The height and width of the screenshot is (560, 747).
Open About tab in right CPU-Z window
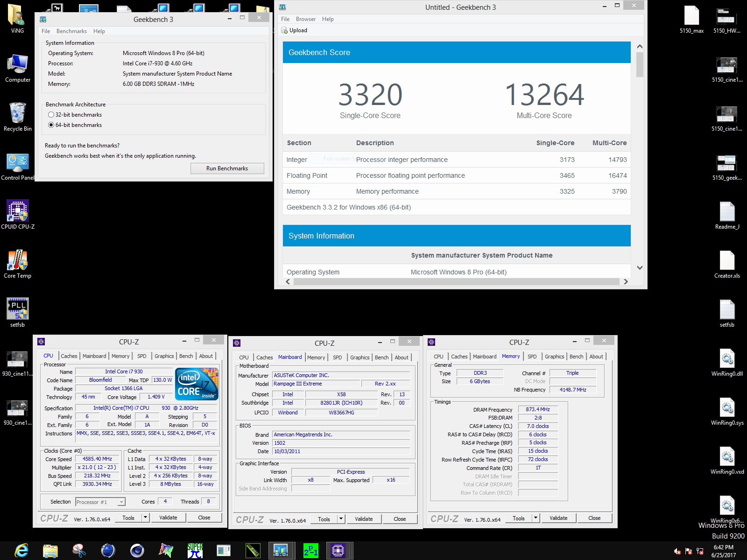[x=596, y=357]
